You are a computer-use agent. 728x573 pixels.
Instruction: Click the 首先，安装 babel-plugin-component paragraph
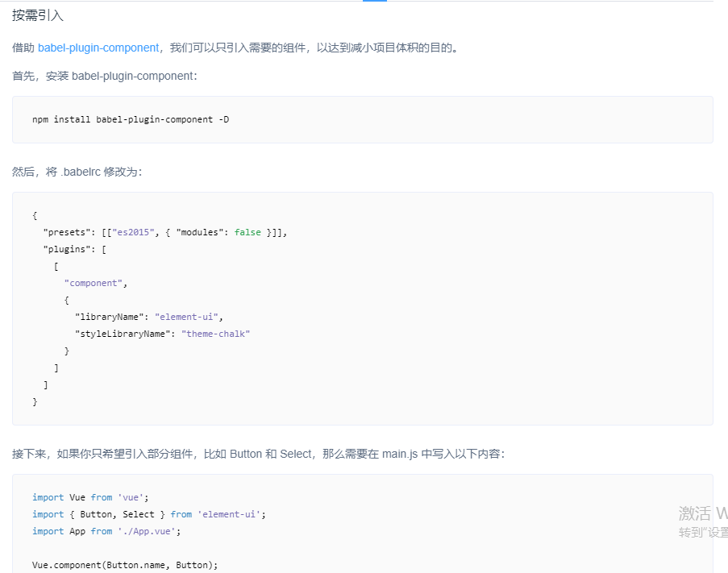point(104,76)
